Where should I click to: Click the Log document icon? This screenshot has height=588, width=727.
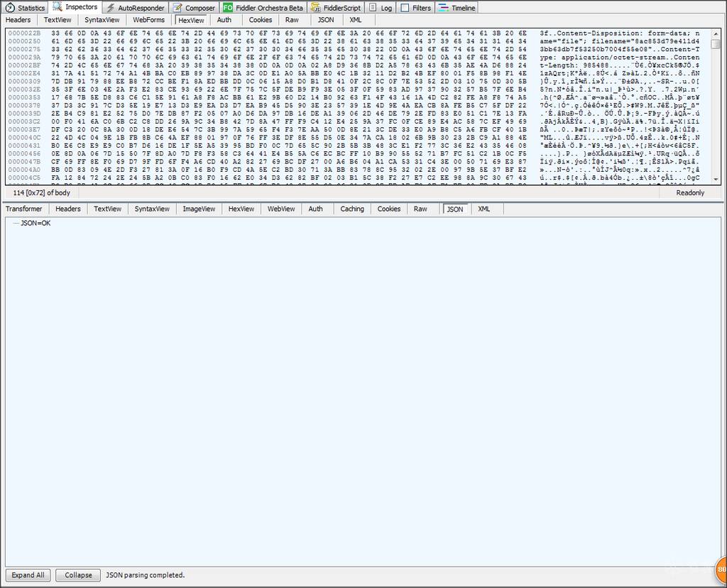373,7
